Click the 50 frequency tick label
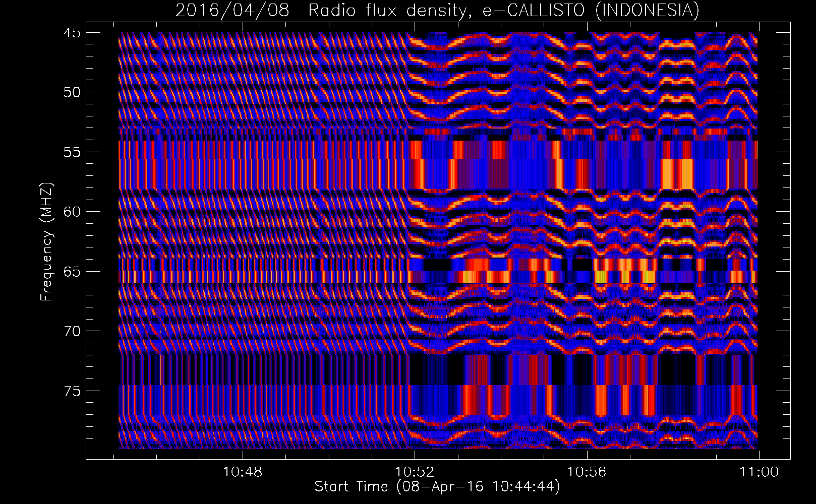The height and width of the screenshot is (504, 816). point(72,92)
